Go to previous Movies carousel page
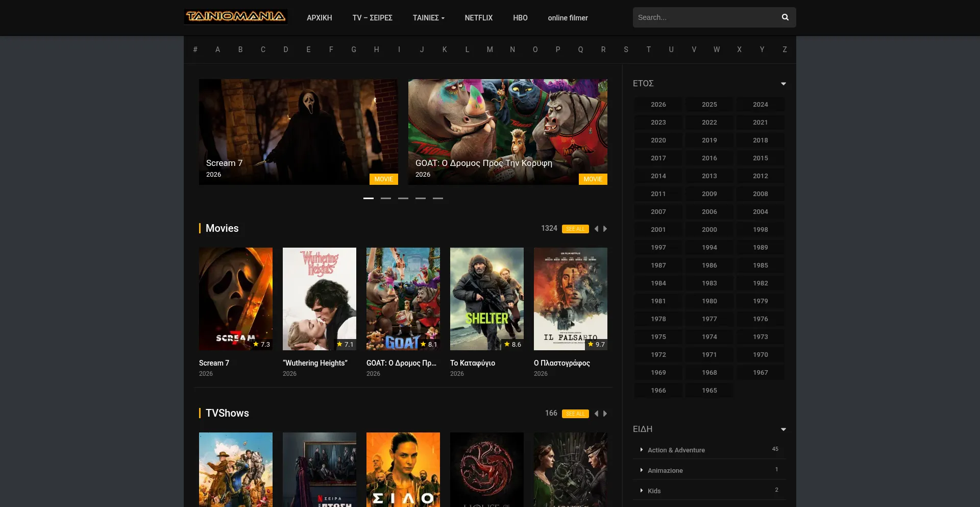The image size is (980, 507). coord(596,229)
